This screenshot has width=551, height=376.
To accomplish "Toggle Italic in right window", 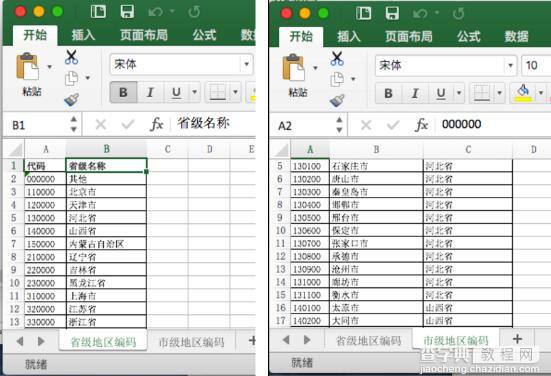I will pos(415,93).
